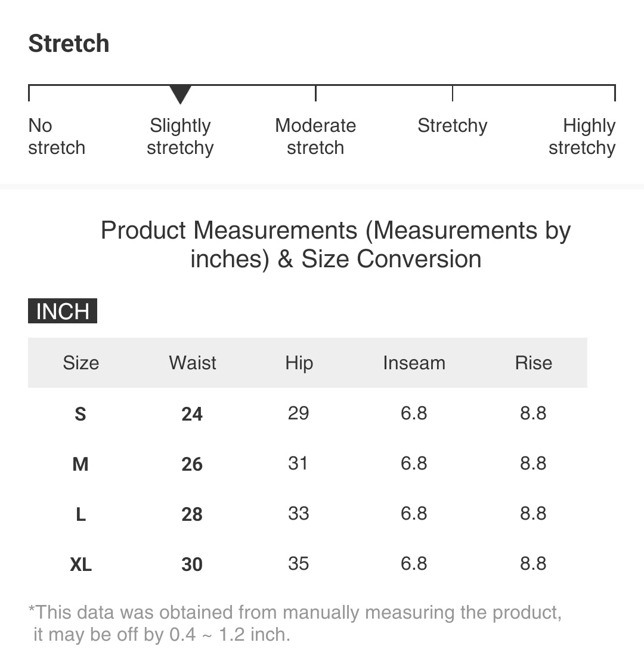
Task: Click the Rise column header
Action: pyautogui.click(x=534, y=363)
